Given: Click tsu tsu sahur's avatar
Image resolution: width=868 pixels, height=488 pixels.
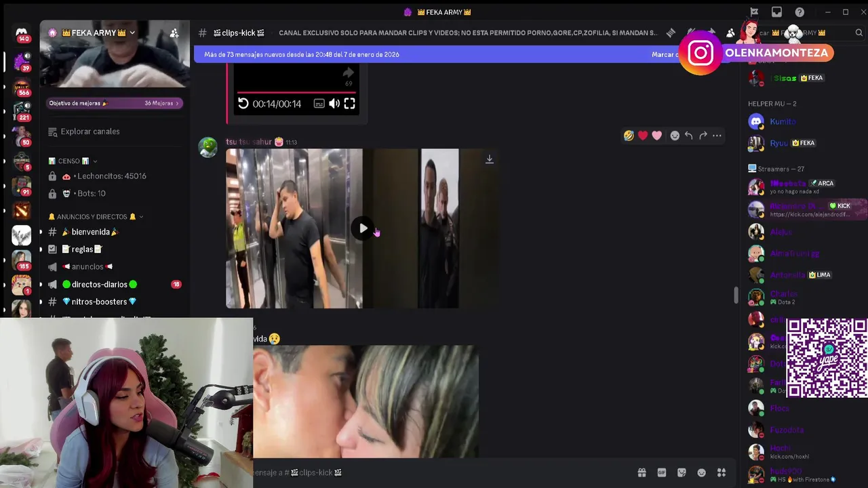Looking at the screenshot, I should 208,147.
